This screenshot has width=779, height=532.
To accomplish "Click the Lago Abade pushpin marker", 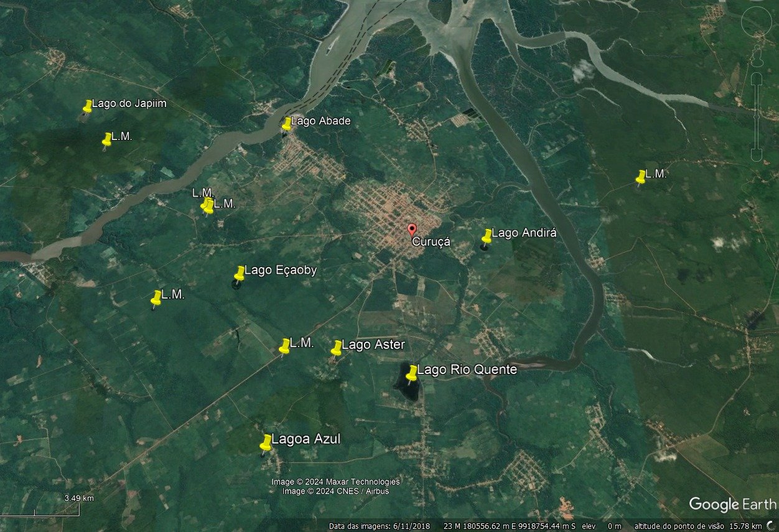I will [x=286, y=124].
